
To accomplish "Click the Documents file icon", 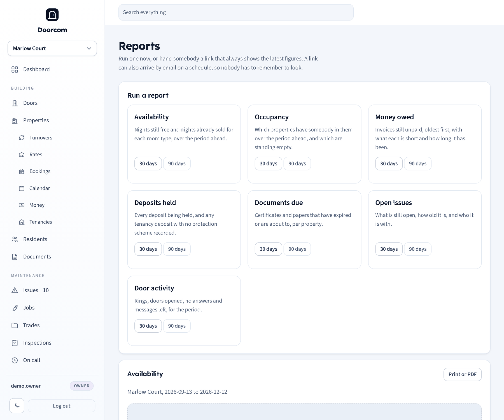I will pos(15,257).
